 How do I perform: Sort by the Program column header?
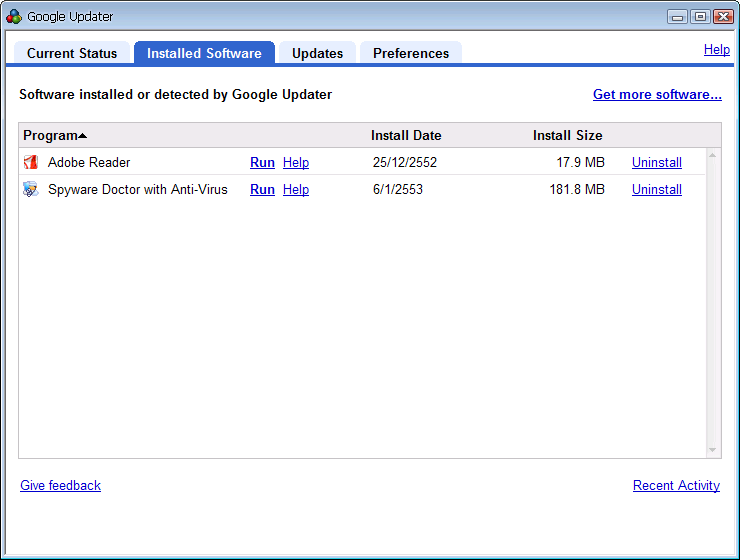pos(55,135)
